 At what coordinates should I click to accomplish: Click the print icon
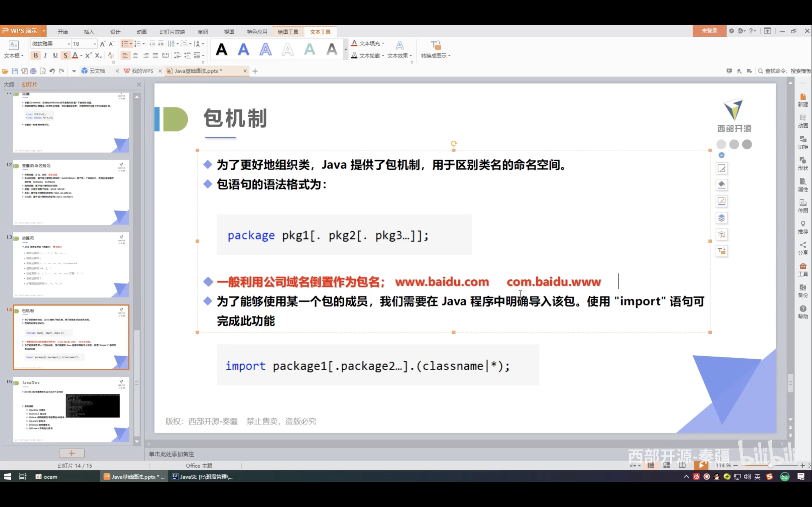click(x=33, y=71)
